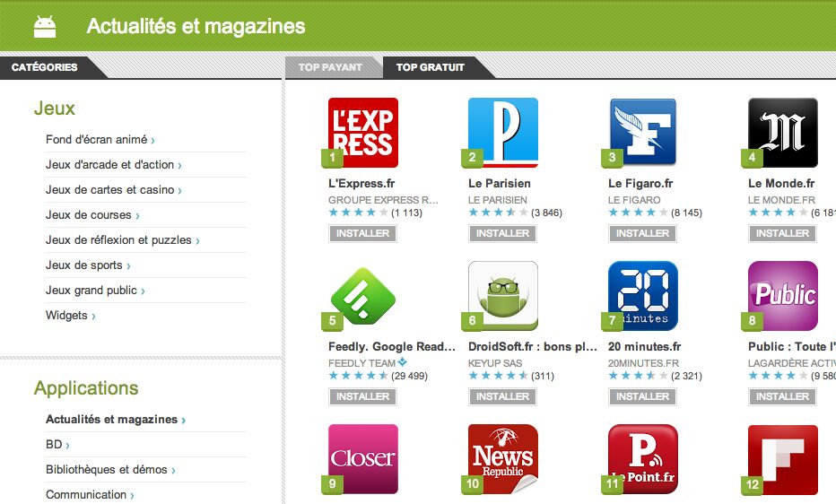The image size is (836, 504).
Task: Select the Top Gratuit tab
Action: [431, 67]
